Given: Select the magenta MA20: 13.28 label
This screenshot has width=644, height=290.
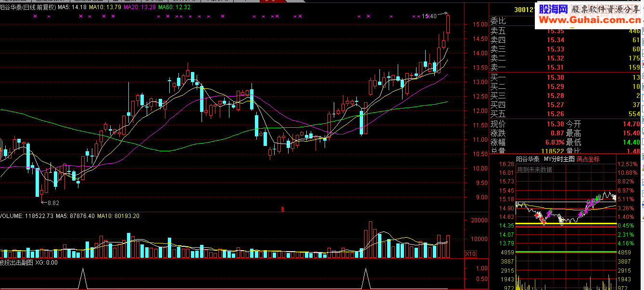Looking at the screenshot, I should click(x=140, y=8).
